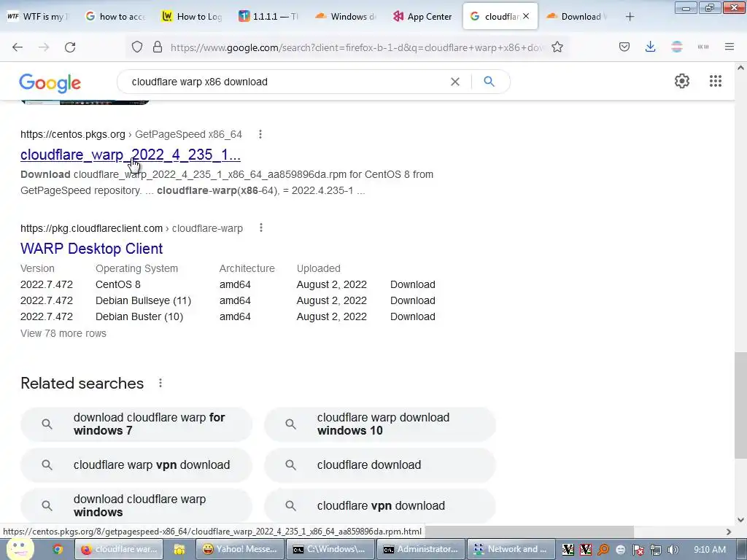Select the Firefox cloudflare taskbar button
Screen dimensions: 747x560
click(x=119, y=549)
